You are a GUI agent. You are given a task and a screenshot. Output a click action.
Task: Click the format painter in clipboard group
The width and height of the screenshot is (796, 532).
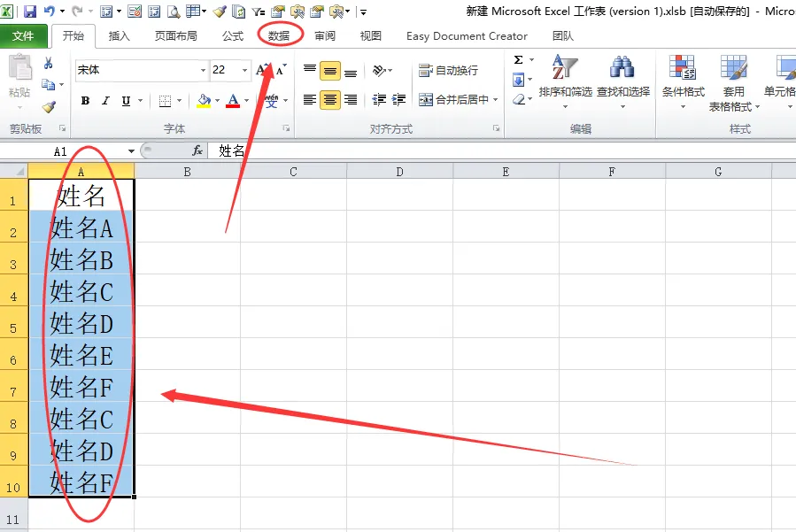[49, 106]
